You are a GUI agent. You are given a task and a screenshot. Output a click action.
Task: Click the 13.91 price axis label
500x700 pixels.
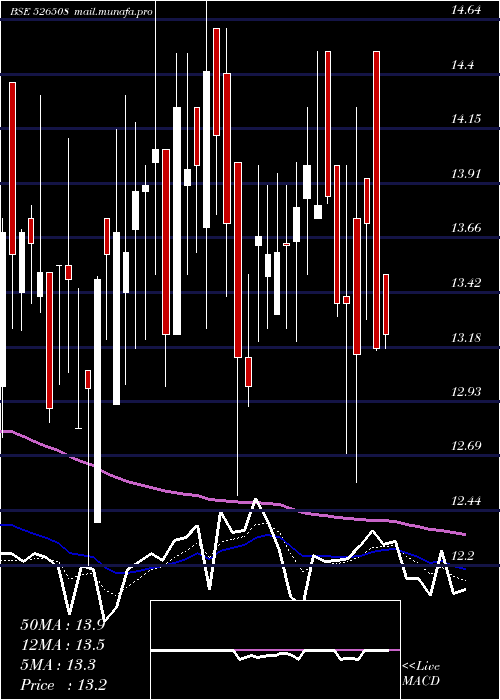[x=466, y=174]
